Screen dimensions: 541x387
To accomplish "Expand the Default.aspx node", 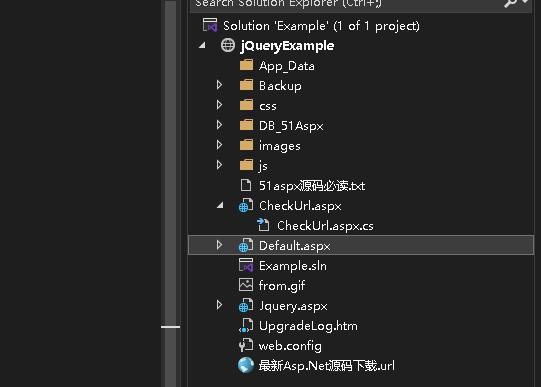I will [x=219, y=245].
